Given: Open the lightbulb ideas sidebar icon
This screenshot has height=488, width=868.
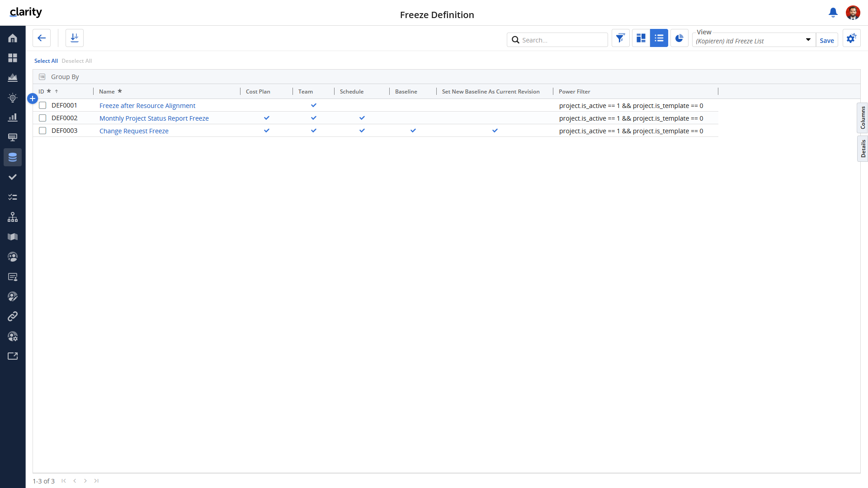Looking at the screenshot, I should [13, 98].
